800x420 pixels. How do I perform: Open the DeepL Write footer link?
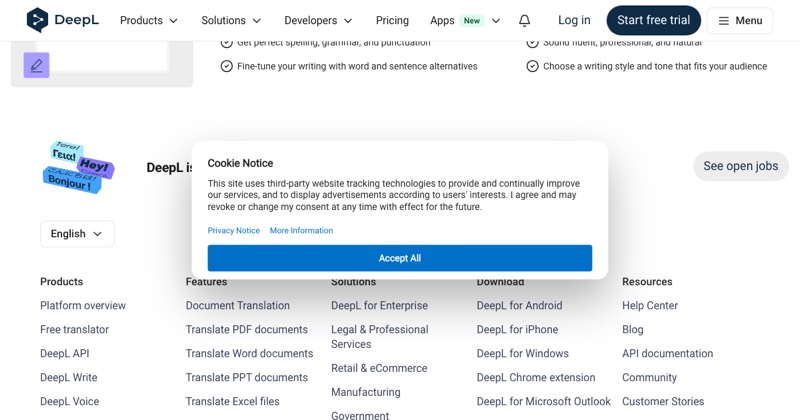point(69,378)
